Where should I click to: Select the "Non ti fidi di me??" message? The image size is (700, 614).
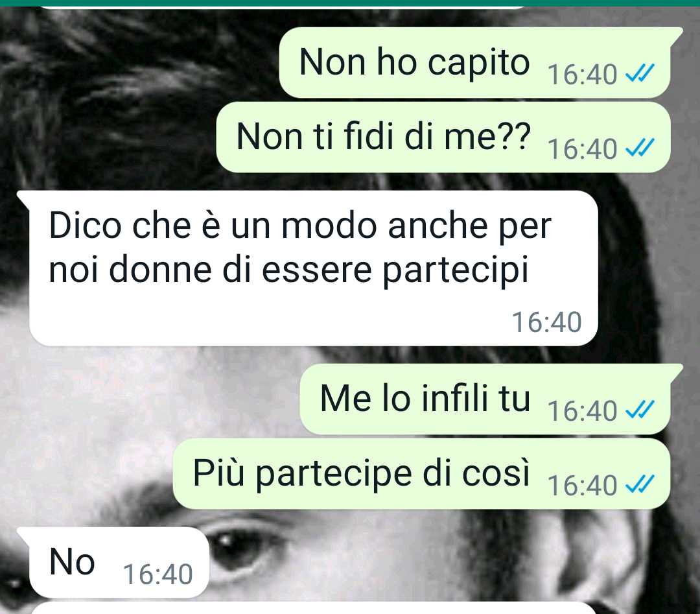[x=443, y=137]
